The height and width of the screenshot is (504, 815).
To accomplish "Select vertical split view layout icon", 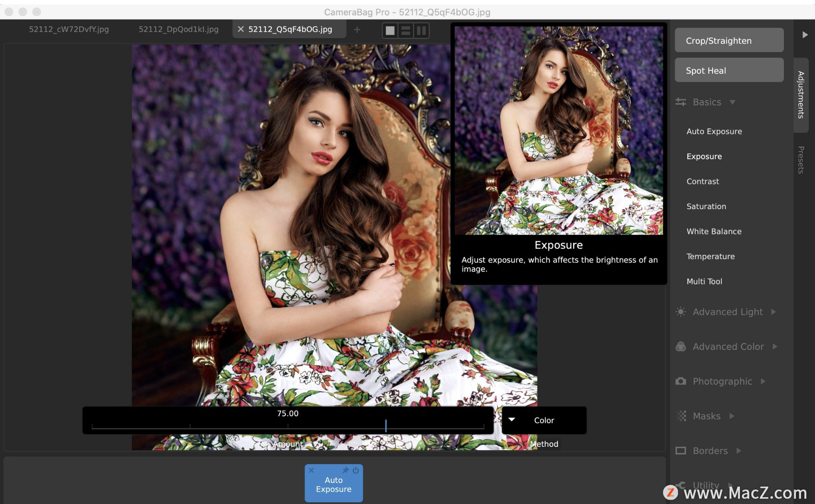I will tap(421, 31).
